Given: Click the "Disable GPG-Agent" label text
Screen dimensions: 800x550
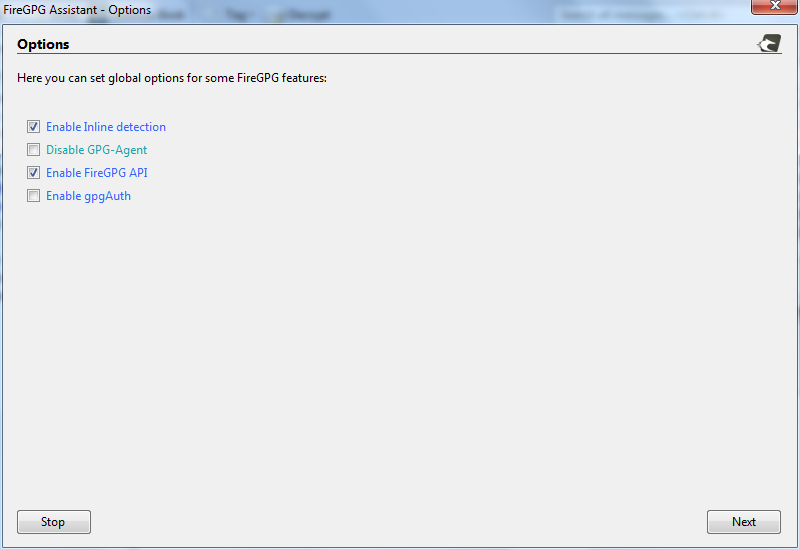Looking at the screenshot, I should [96, 150].
